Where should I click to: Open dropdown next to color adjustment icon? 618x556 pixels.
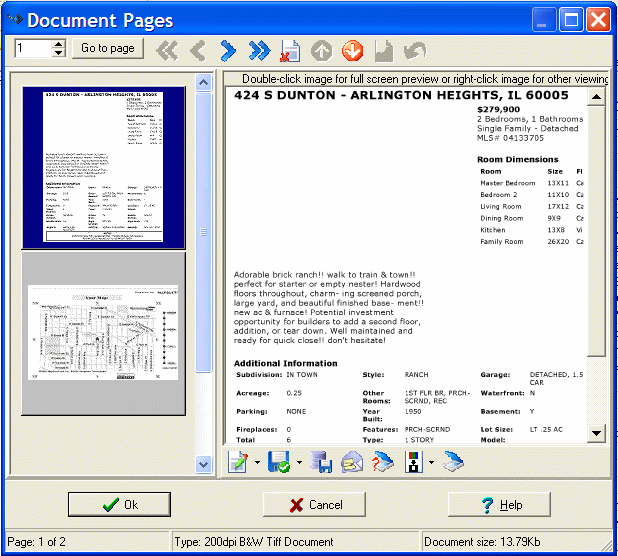pos(430,462)
